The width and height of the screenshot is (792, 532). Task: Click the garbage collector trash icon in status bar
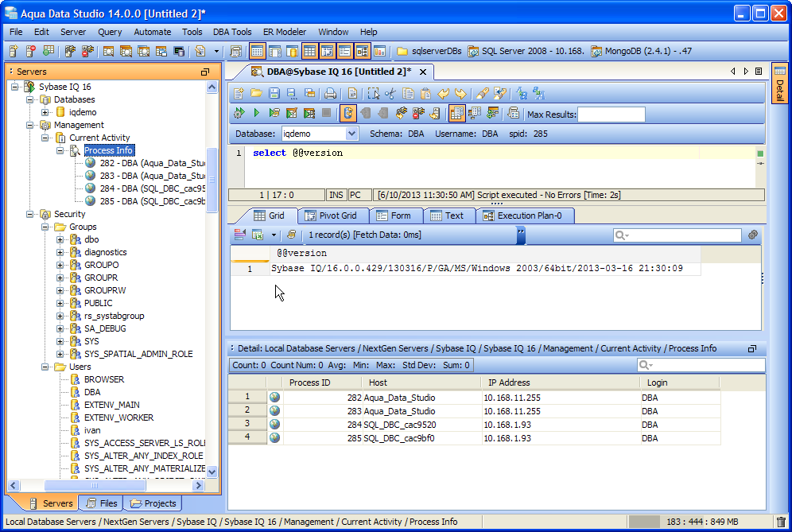tap(781, 522)
